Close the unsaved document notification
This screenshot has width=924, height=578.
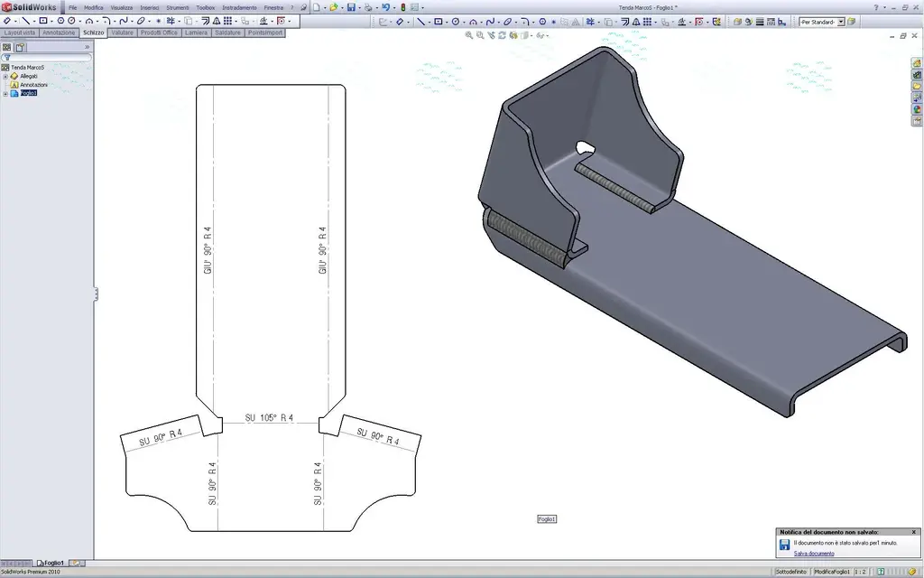(x=914, y=532)
